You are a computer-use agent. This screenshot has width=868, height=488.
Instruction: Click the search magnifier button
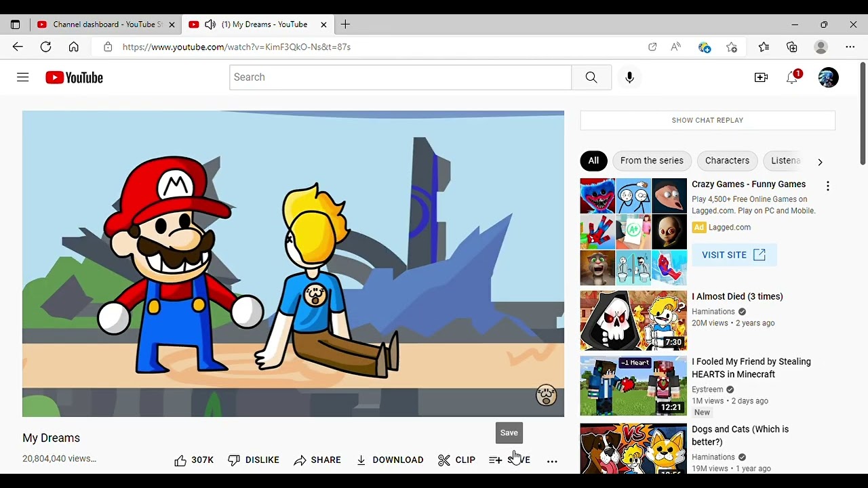(591, 77)
